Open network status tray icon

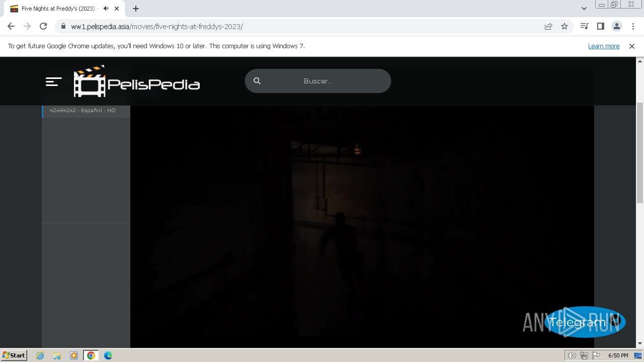click(584, 355)
